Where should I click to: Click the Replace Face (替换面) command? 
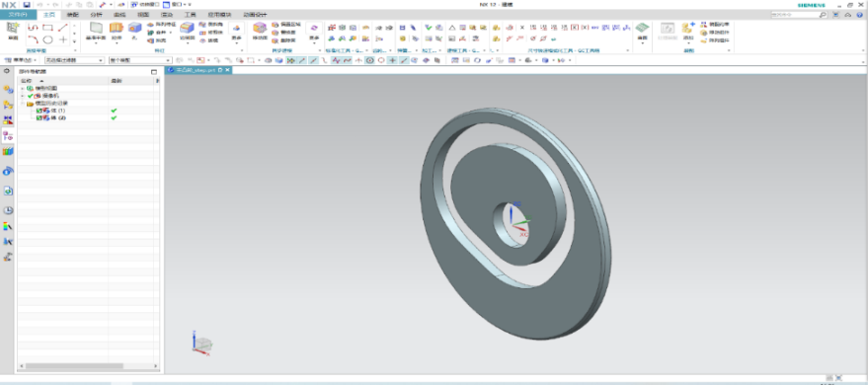point(283,33)
